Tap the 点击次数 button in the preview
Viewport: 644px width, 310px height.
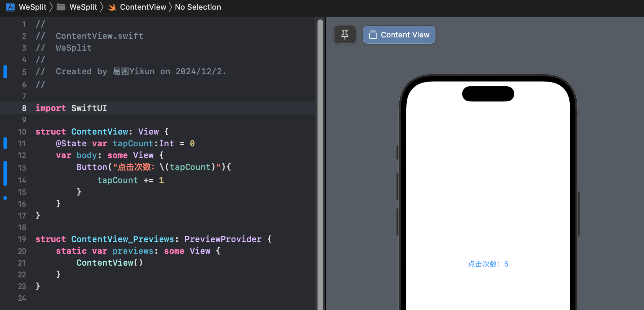coord(488,264)
